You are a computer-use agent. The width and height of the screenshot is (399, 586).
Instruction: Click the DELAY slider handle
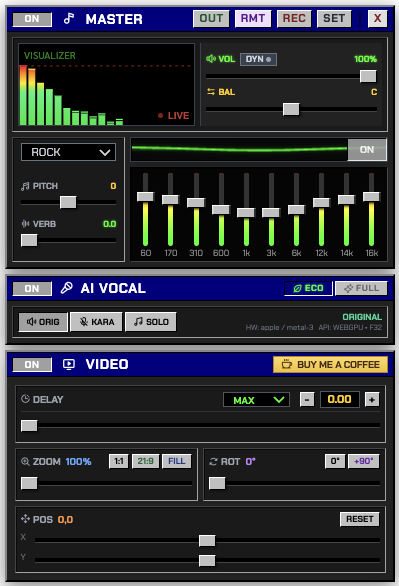tap(29, 426)
